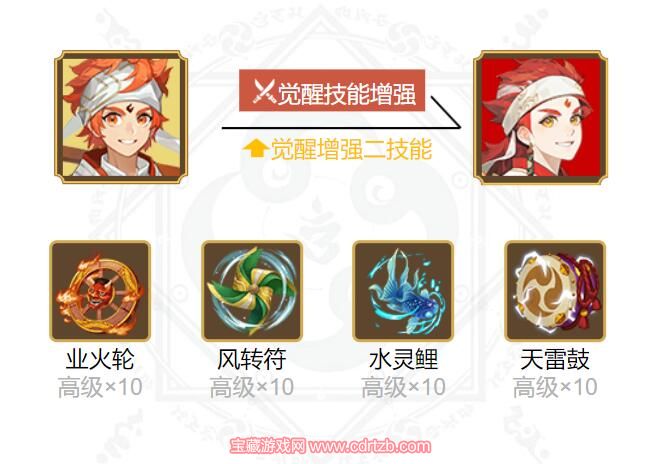Image resolution: width=659 pixels, height=464 pixels.
Task: Click the 水灵鲤 label text
Action: [403, 360]
